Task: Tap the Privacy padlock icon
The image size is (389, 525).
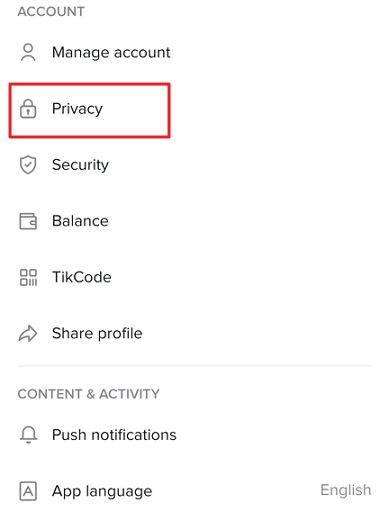Action: point(28,108)
